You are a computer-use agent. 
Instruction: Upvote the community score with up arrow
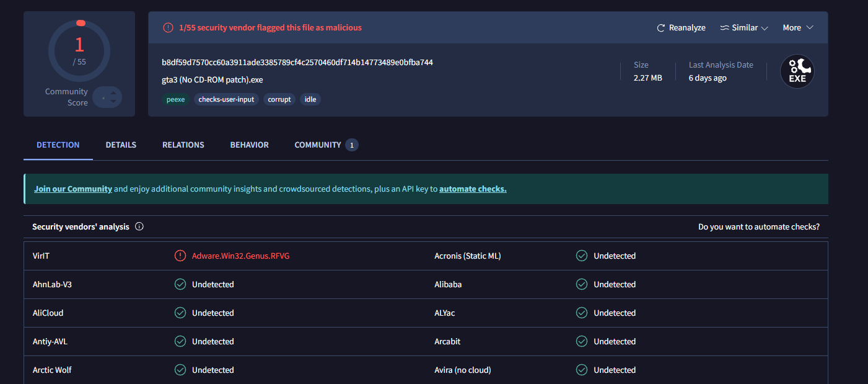pyautogui.click(x=113, y=93)
